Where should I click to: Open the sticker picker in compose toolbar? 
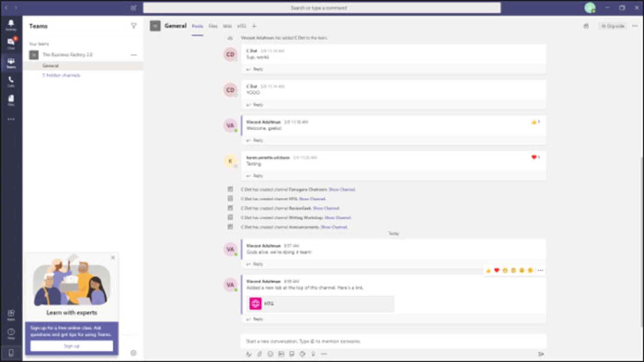point(292,354)
